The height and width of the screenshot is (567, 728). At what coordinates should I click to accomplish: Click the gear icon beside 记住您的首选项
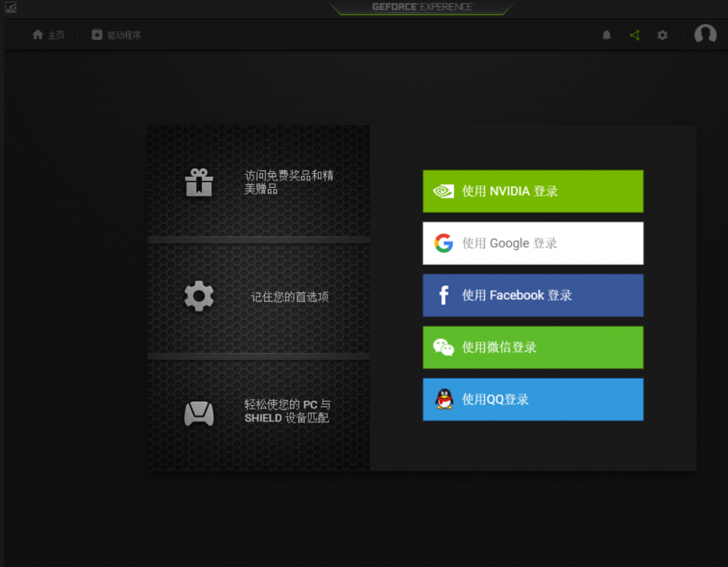(199, 296)
